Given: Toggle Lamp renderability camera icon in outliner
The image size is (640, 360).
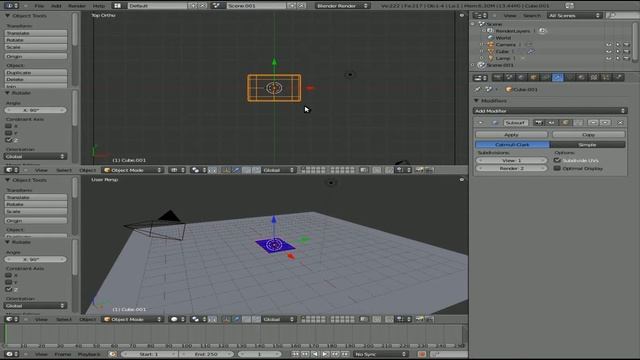Looking at the screenshot, I should click(x=627, y=58).
